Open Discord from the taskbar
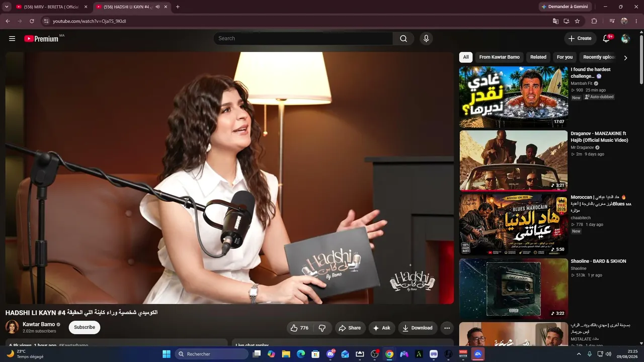This screenshot has width=644, height=362. pyautogui.click(x=331, y=354)
